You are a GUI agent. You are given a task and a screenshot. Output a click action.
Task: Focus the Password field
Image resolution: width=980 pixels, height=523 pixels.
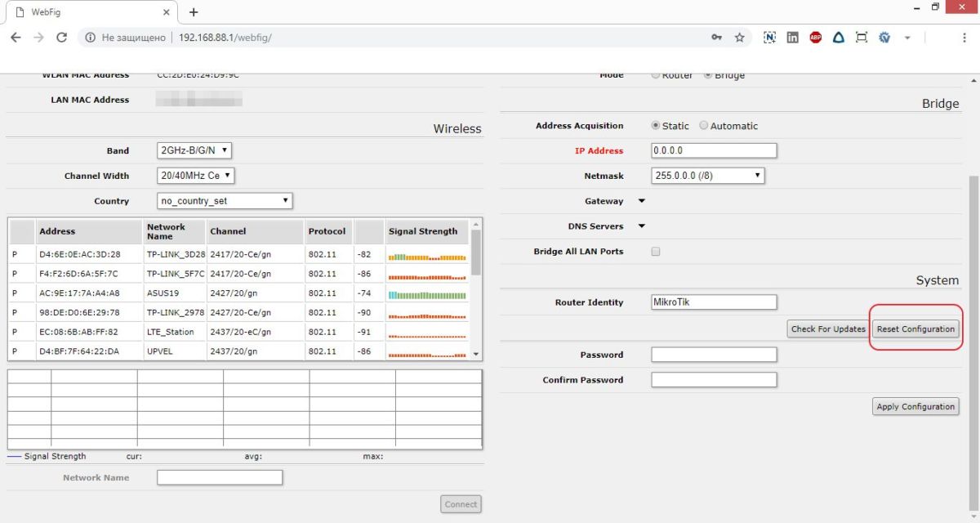click(714, 355)
